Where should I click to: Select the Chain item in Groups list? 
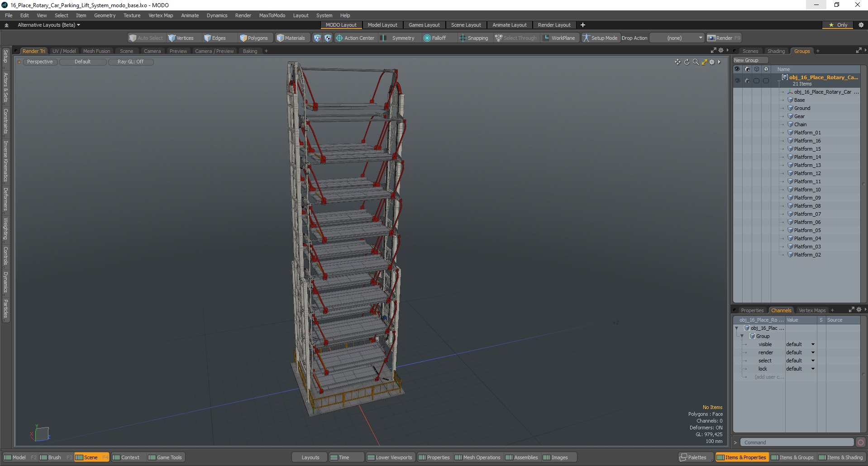pyautogui.click(x=800, y=124)
